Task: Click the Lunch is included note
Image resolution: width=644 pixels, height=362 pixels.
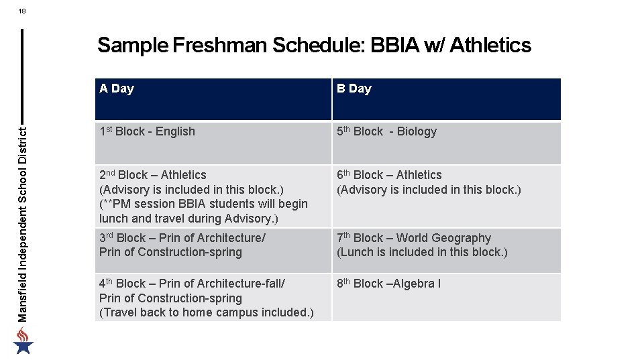Action: coord(422,253)
